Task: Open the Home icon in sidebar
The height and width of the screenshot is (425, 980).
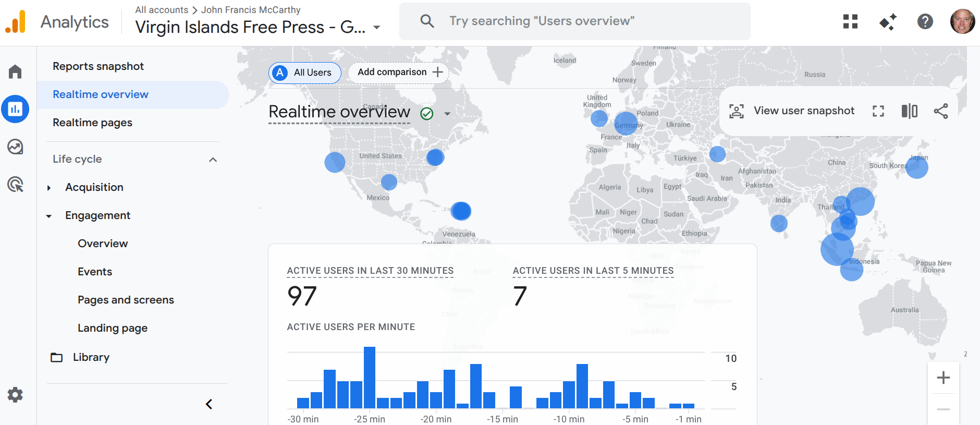Action: pyautogui.click(x=15, y=71)
